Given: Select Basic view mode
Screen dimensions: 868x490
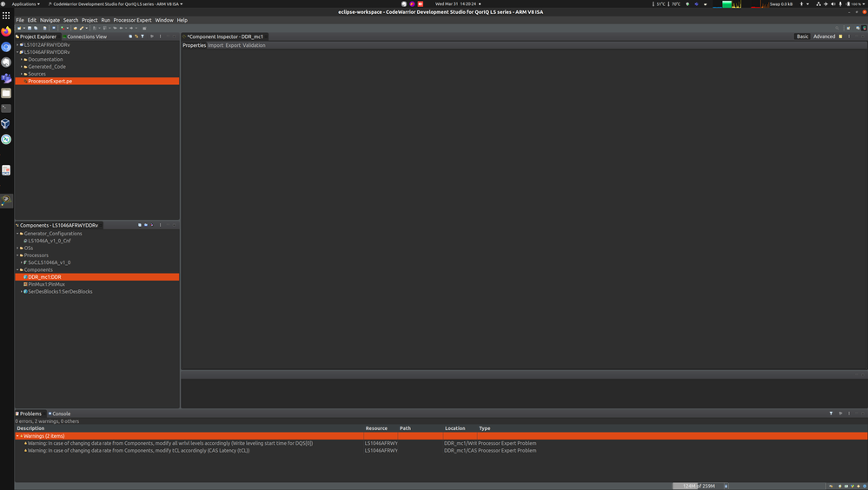Looking at the screenshot, I should [x=802, y=36].
